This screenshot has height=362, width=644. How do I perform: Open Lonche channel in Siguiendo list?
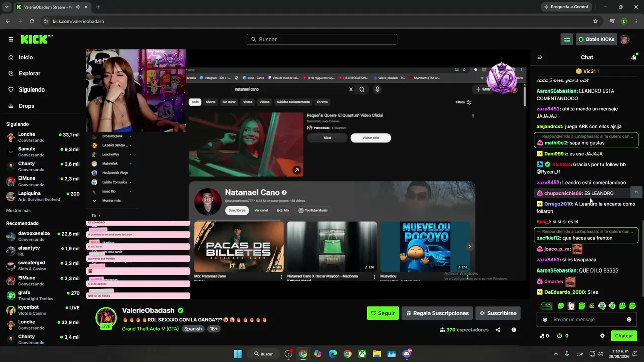click(43, 137)
